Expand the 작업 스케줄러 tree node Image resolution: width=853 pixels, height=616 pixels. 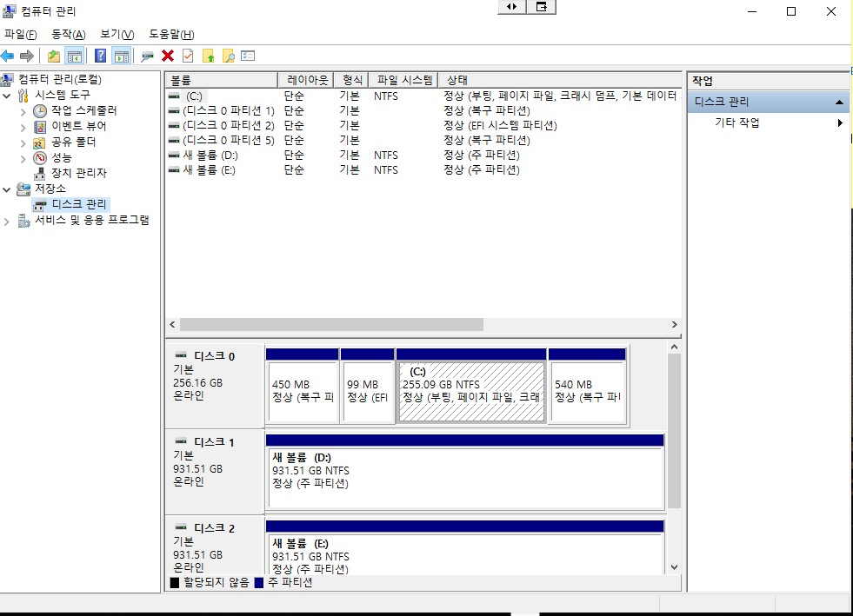[23, 111]
